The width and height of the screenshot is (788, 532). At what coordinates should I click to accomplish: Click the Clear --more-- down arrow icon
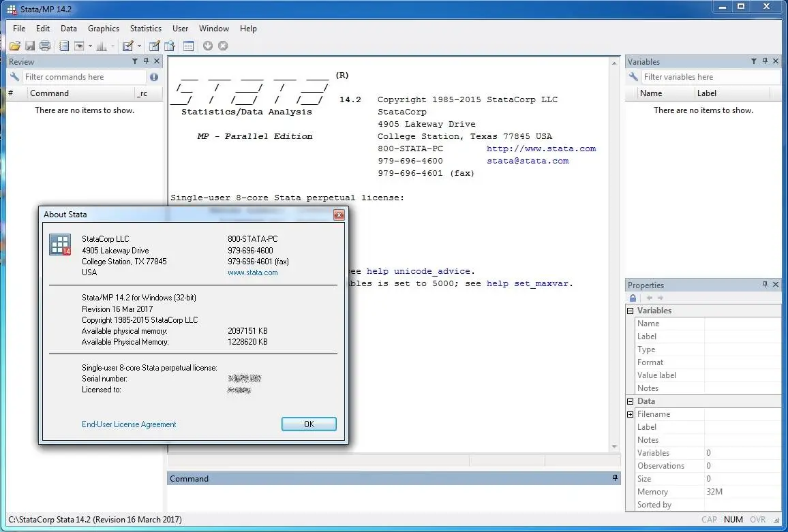click(x=207, y=46)
